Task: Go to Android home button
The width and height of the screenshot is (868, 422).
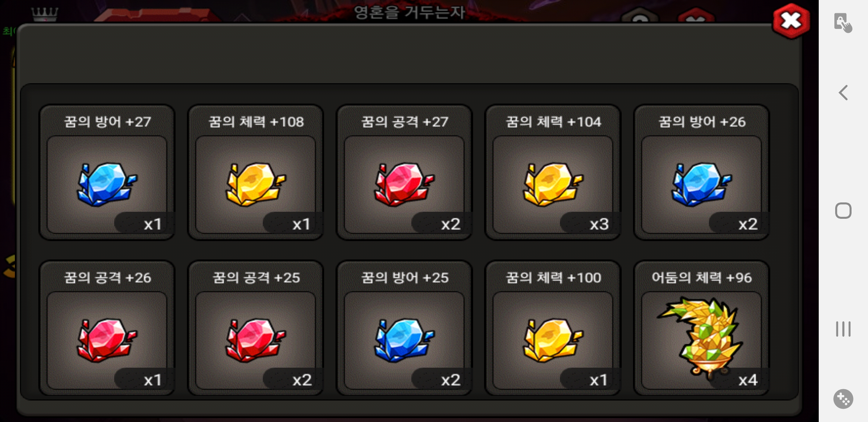Action: click(x=843, y=211)
